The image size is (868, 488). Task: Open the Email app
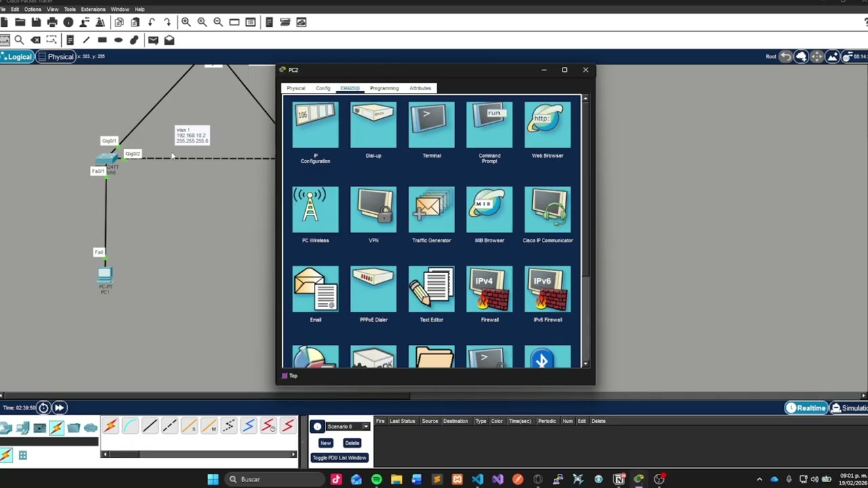pos(315,289)
